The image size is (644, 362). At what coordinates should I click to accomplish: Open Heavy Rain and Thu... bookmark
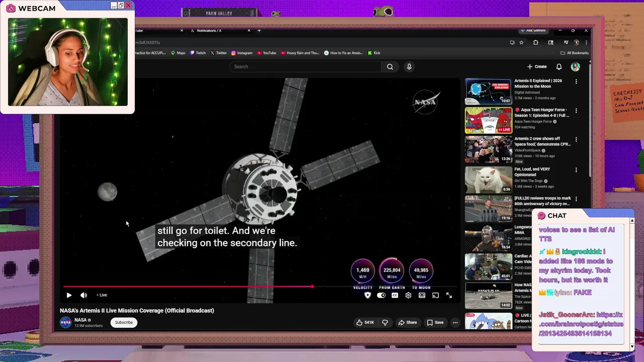[x=300, y=53]
